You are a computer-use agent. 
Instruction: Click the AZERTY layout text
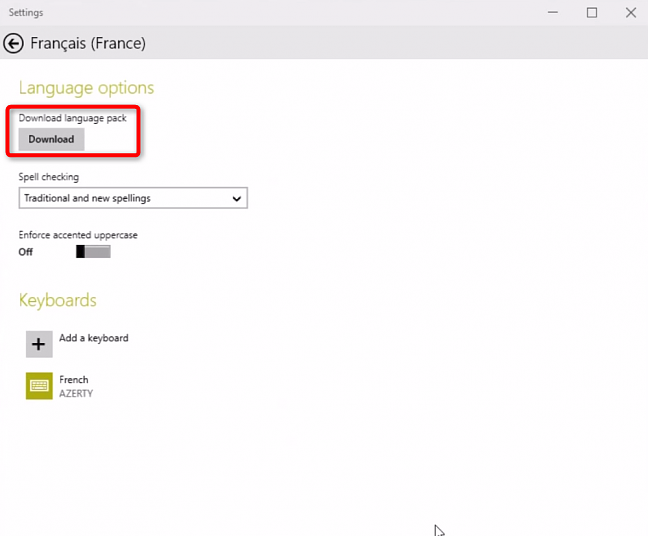[76, 393]
